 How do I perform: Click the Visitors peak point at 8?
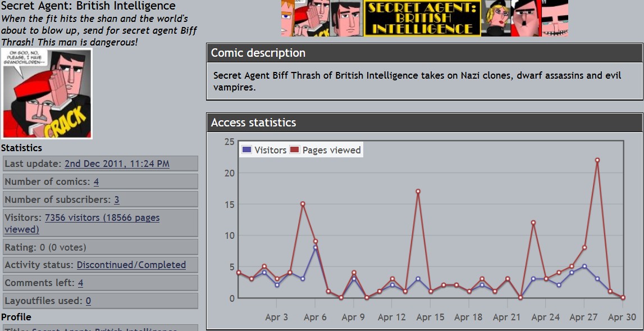pyautogui.click(x=316, y=248)
